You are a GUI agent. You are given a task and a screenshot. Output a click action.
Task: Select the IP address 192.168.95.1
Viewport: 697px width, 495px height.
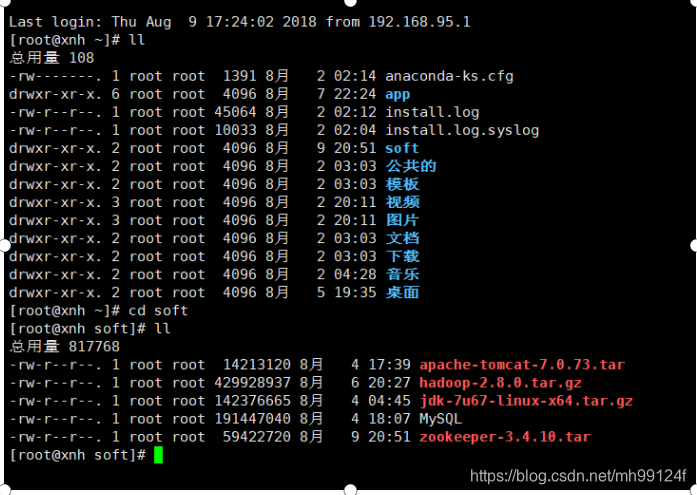point(419,22)
